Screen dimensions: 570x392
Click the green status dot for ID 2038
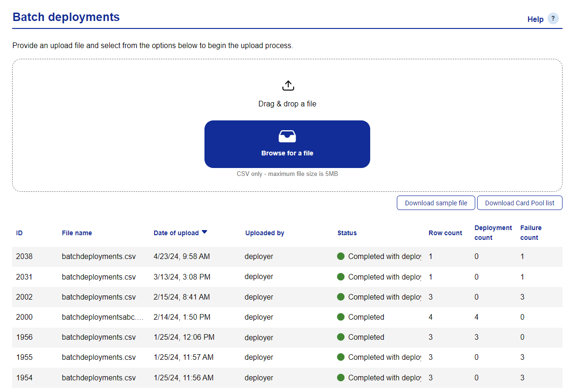[x=341, y=256]
